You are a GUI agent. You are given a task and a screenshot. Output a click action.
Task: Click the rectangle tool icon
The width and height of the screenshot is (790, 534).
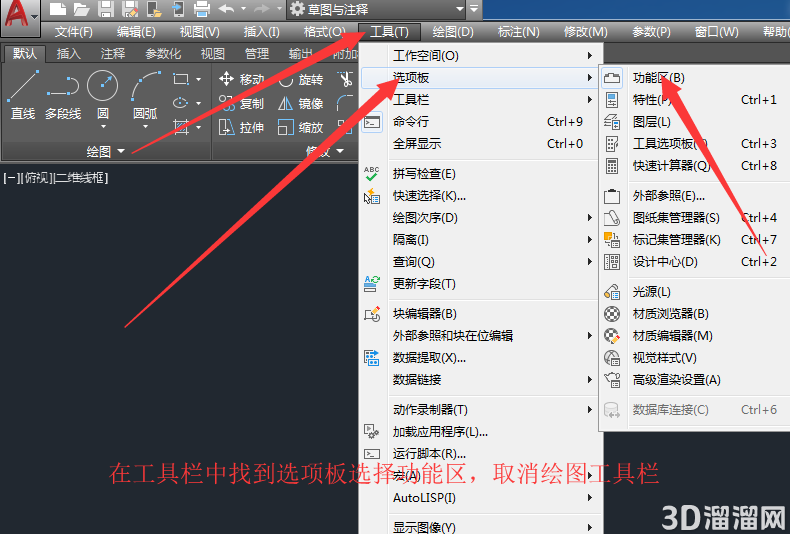pyautogui.click(x=181, y=79)
